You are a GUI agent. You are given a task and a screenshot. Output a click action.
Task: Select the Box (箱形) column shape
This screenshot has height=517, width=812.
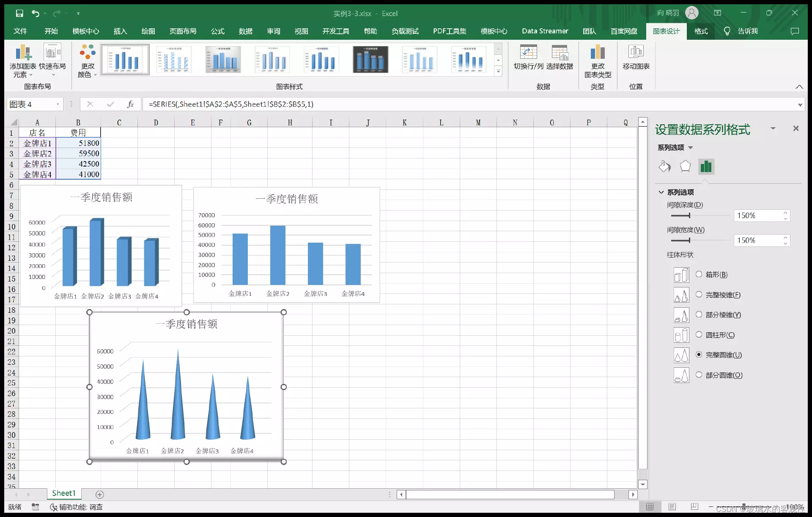pyautogui.click(x=699, y=274)
